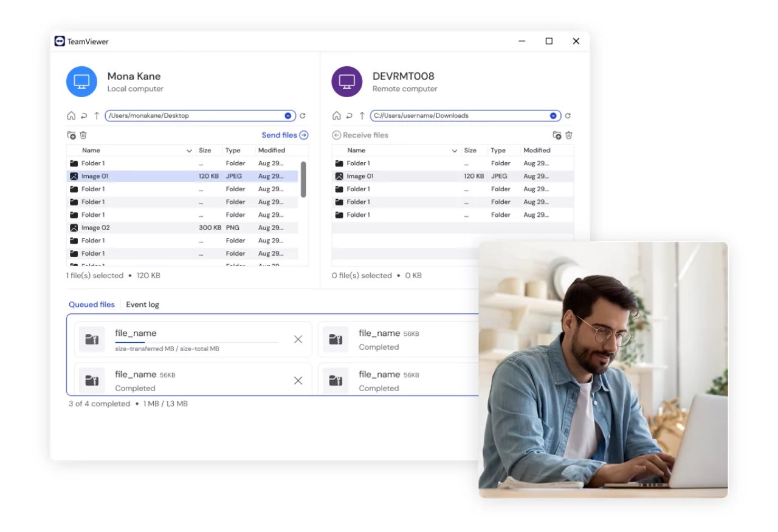Click the back arrow in remote computer toolbar
Viewport: 778px width, 532px height.
[x=349, y=115]
